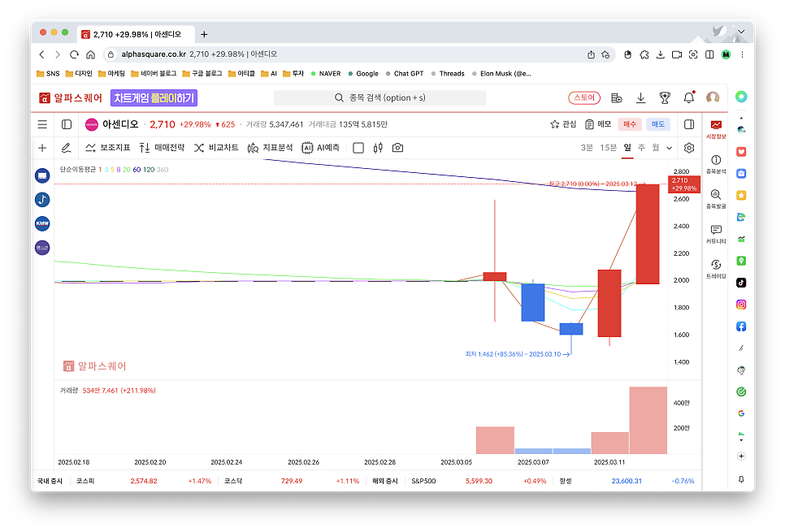This screenshot has width=785, height=532.
Task: Open the data stack icon next to 스토어
Action: [x=616, y=98]
